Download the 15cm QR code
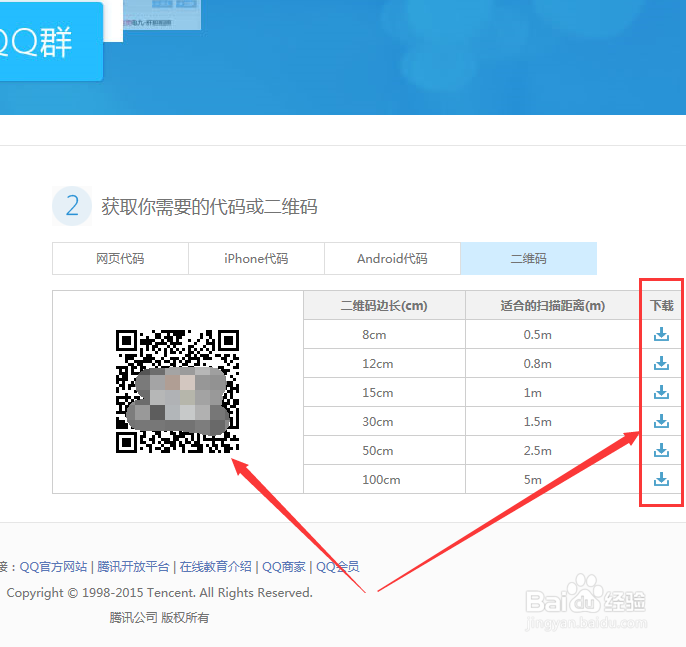The height and width of the screenshot is (647, 686). [661, 392]
